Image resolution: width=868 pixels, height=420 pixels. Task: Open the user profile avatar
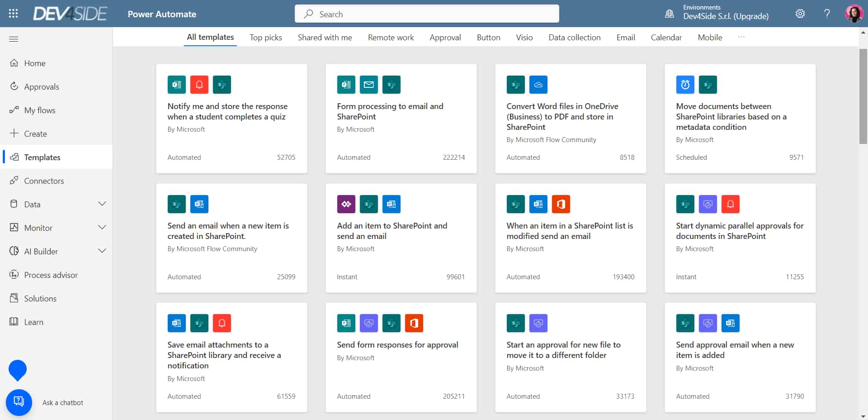point(854,14)
